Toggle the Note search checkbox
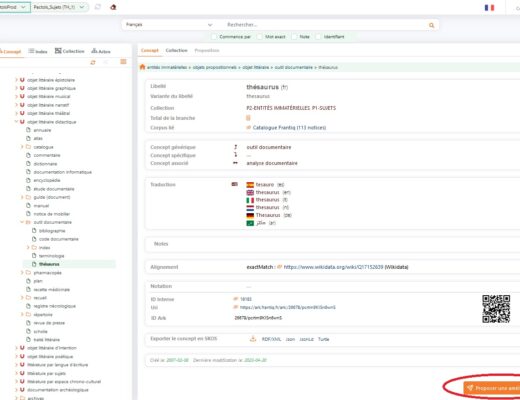The width and height of the screenshot is (520, 400). (x=294, y=37)
